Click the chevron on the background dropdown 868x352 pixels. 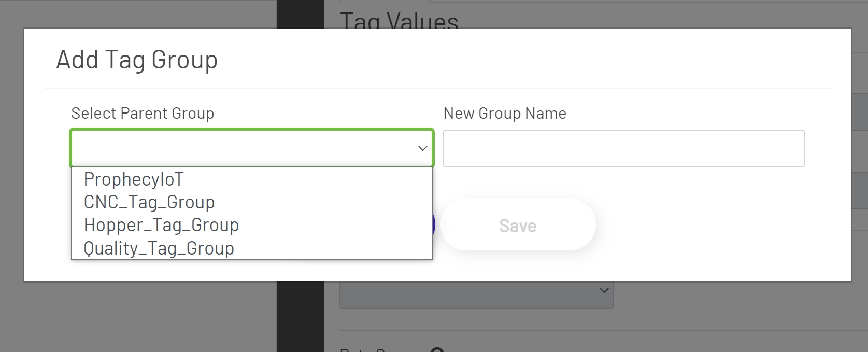tap(603, 290)
